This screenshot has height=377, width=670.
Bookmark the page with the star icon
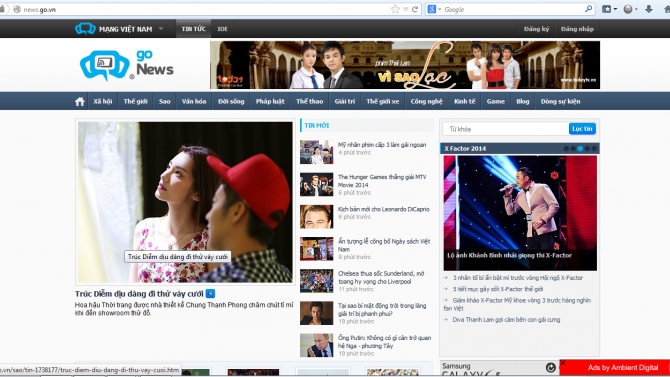tap(395, 9)
